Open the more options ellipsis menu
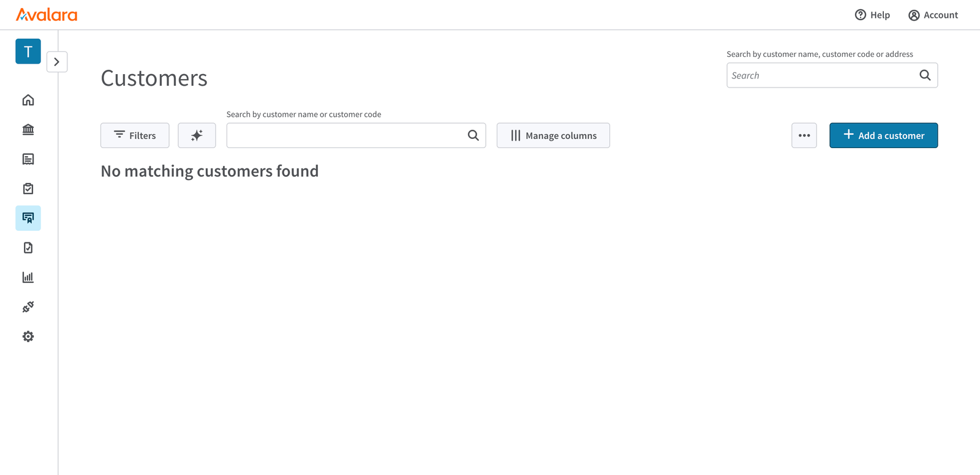 (x=804, y=135)
